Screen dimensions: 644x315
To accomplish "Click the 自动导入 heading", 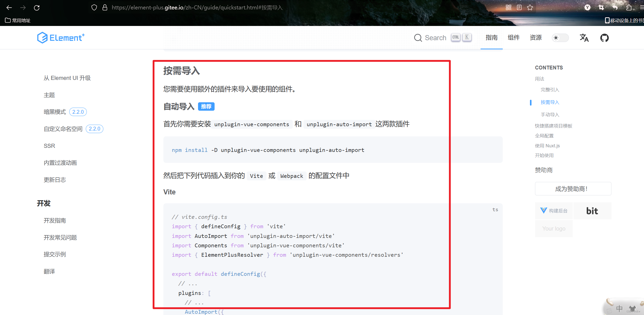I will 179,107.
